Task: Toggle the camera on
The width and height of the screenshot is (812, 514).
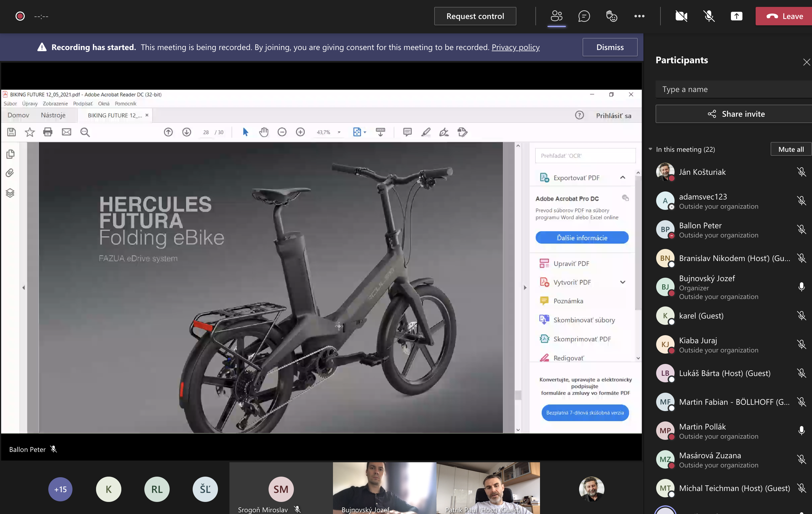Action: click(x=681, y=16)
